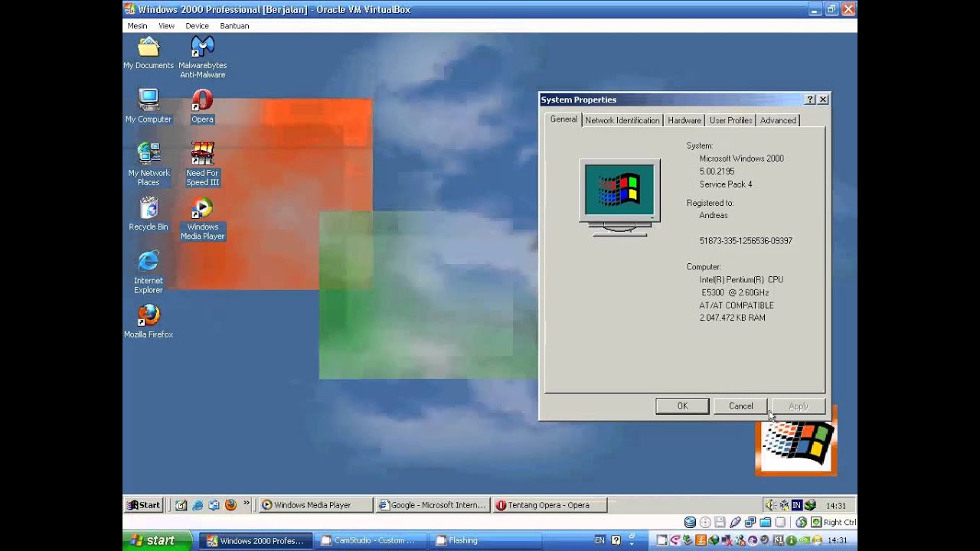Open the View menu in VirtualBox
Screen dimensions: 980x551
point(166,25)
